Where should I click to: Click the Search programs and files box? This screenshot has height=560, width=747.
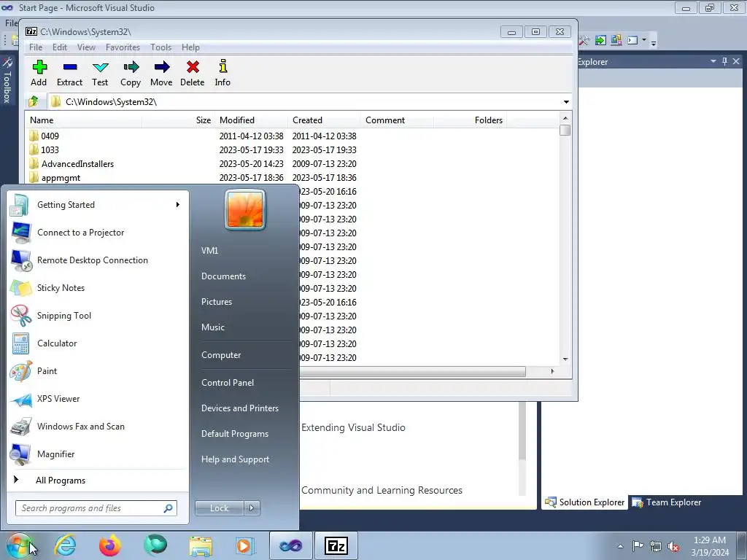click(x=96, y=508)
